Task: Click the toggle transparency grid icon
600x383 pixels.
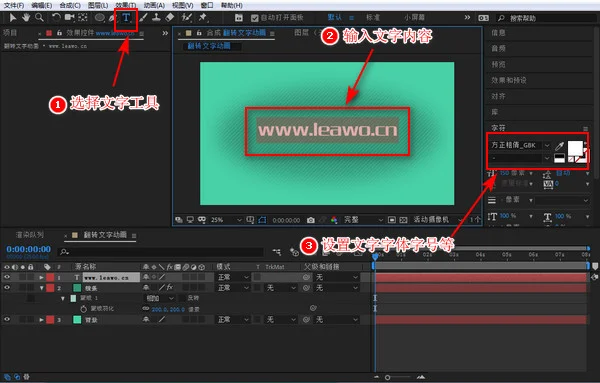Action: 403,220
